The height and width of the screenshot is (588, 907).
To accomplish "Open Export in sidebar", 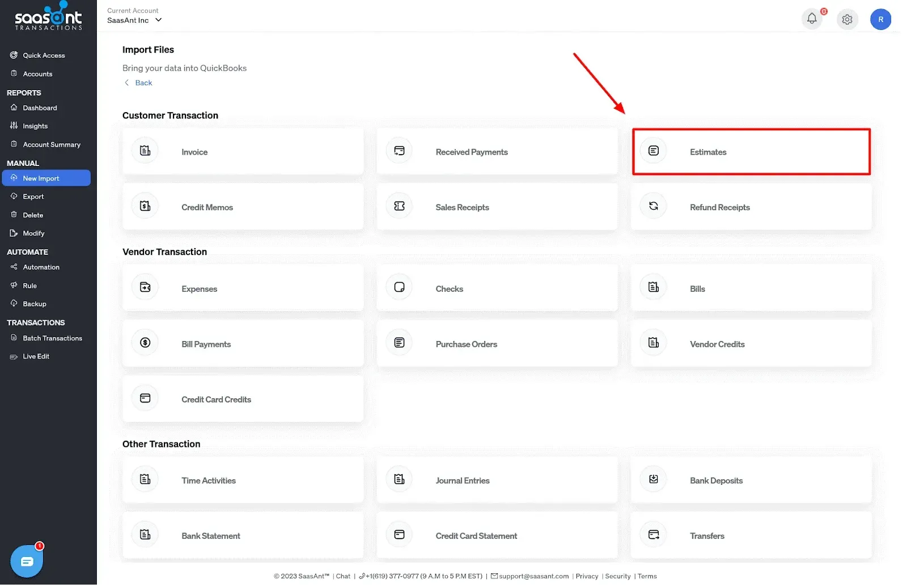I will pyautogui.click(x=33, y=197).
